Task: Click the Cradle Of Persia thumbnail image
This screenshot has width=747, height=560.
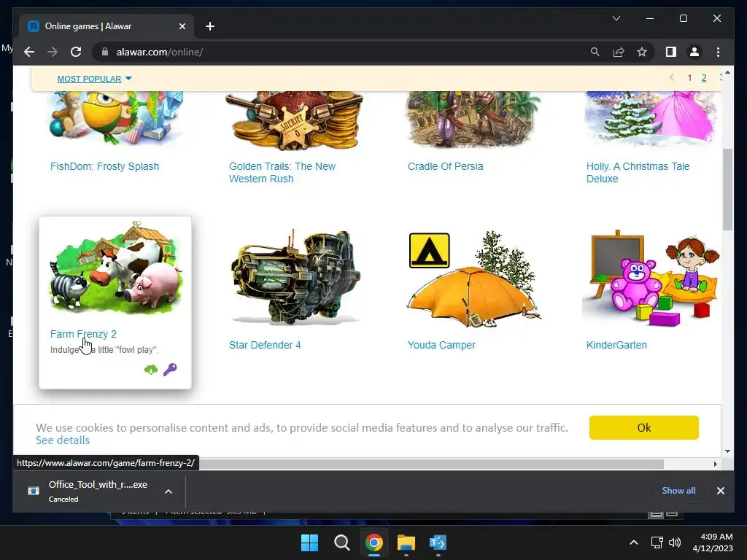Action: pos(473,119)
